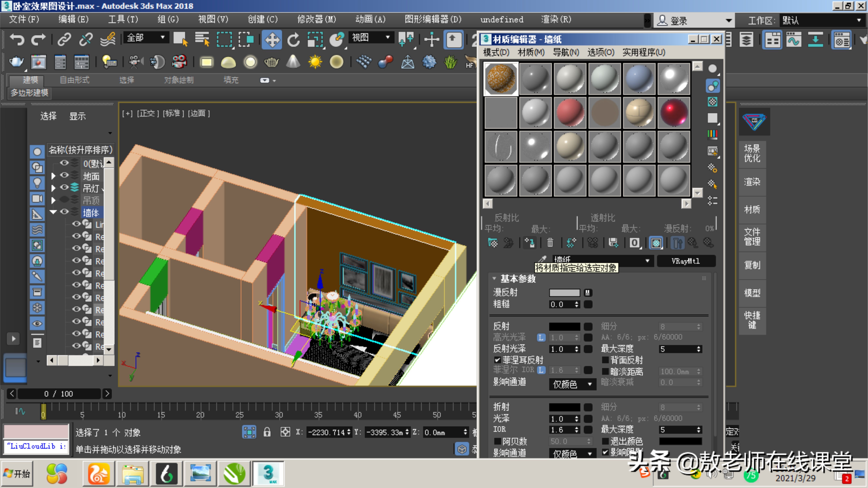Open the 全部 selection filter dropdown
The image size is (868, 488).
coord(163,37)
